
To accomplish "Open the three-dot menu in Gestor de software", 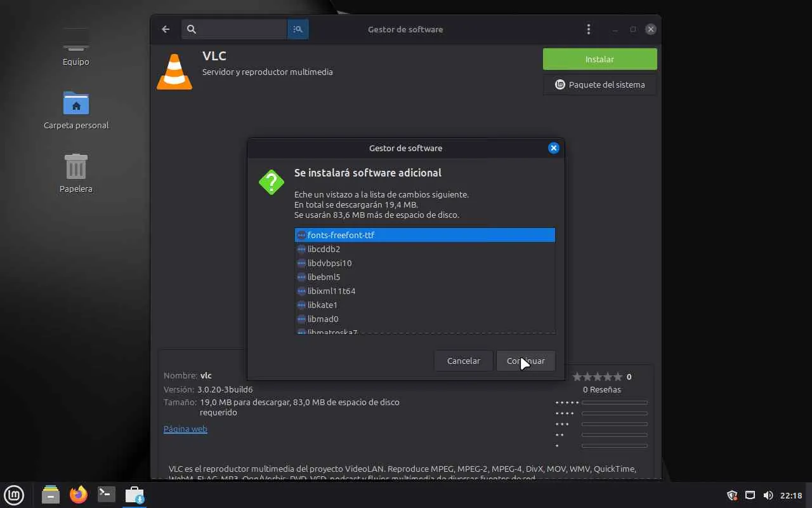I will [589, 29].
